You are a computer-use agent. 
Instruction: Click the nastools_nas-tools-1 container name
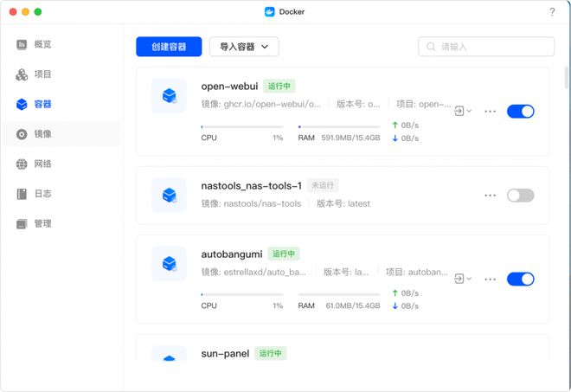(x=251, y=186)
